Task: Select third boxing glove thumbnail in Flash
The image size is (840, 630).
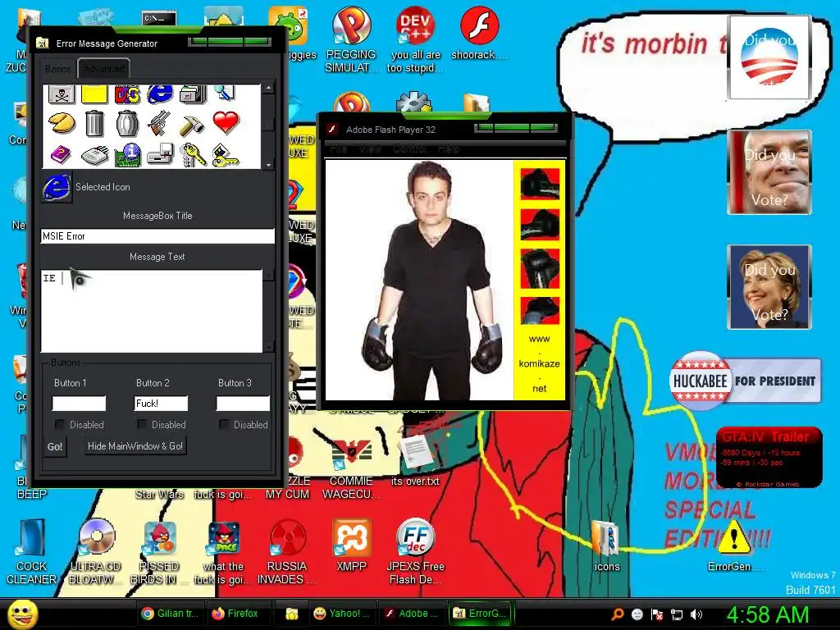Action: (540, 268)
